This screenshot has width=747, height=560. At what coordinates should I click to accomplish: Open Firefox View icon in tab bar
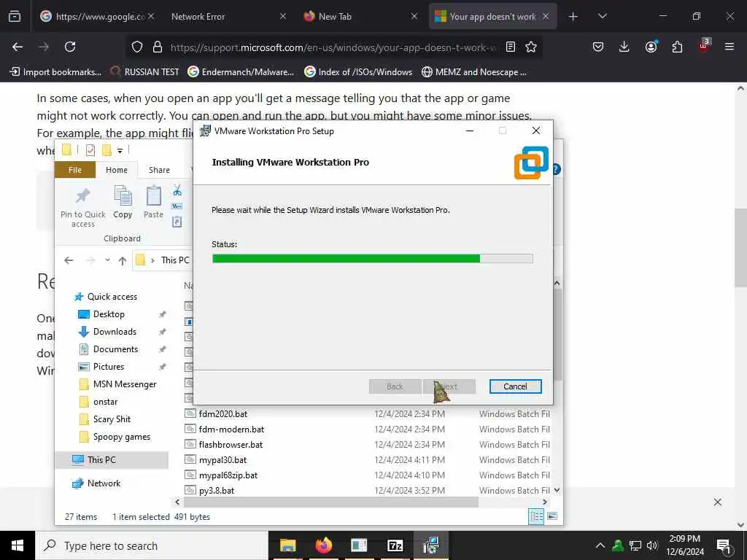[15, 16]
